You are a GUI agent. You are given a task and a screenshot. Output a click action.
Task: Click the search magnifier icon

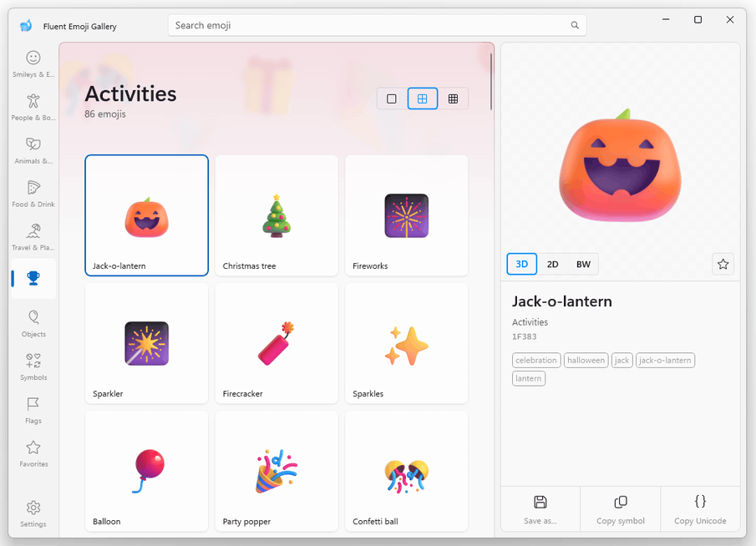tap(575, 25)
